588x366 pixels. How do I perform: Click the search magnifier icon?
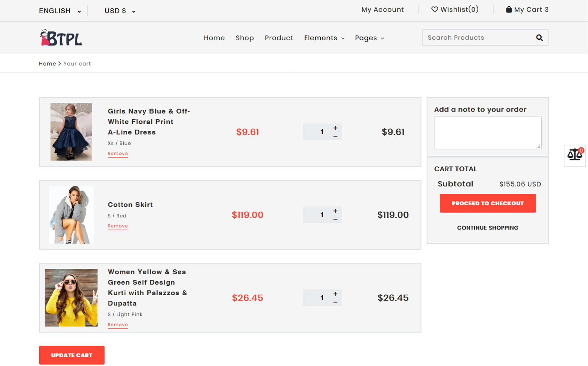(539, 38)
